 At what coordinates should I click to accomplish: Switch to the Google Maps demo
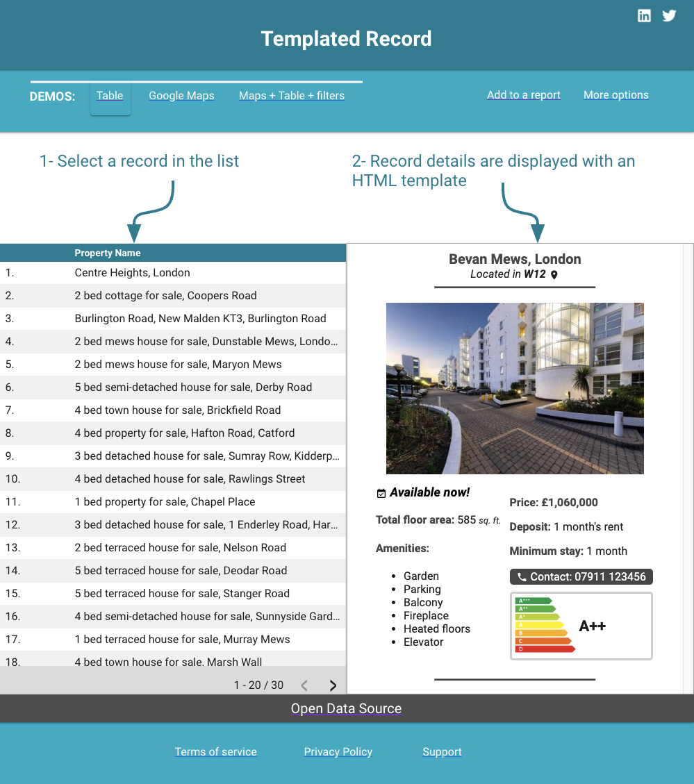pos(181,96)
